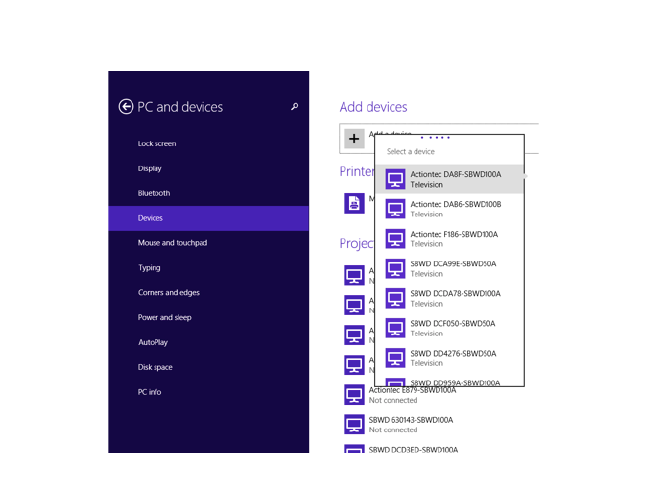Image resolution: width=648 pixels, height=485 pixels.
Task: Click monitor icon for Actiontec E879-SBWD100A
Action: pyautogui.click(x=354, y=395)
